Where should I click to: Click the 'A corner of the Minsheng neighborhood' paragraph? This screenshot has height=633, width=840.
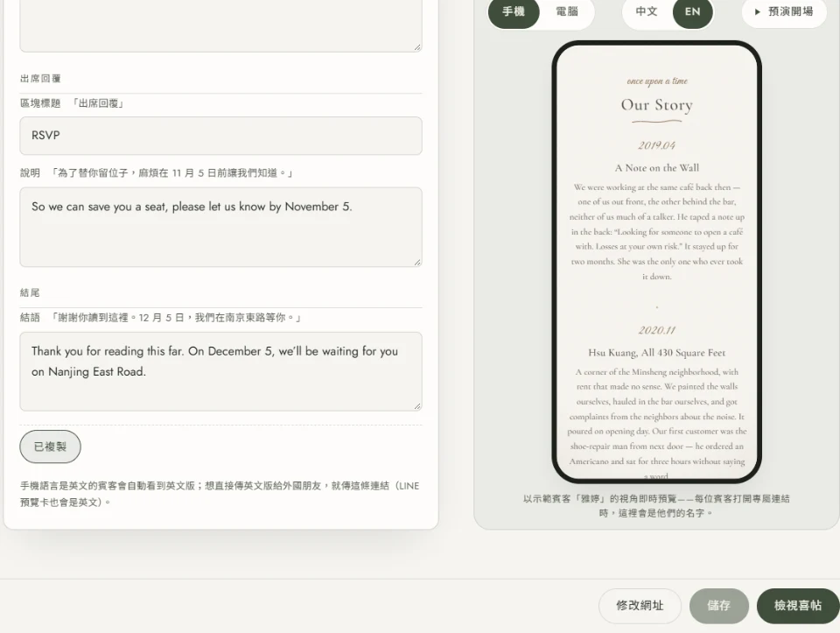657,424
